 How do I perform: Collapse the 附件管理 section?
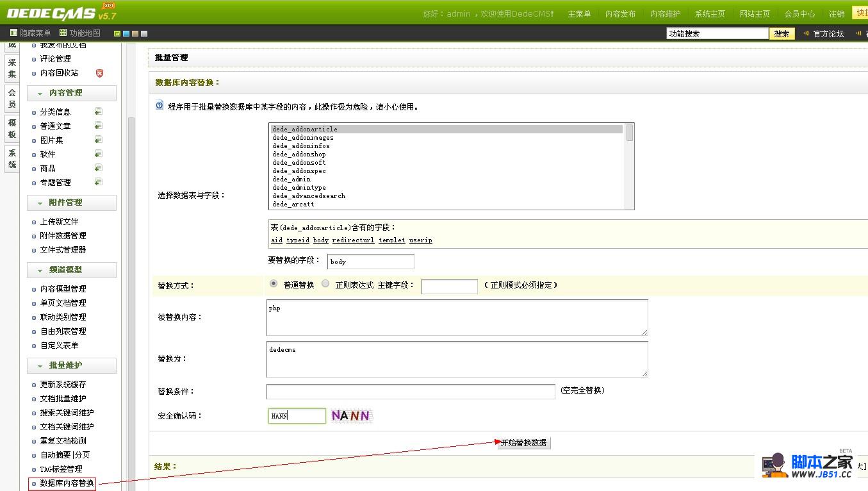coord(72,203)
